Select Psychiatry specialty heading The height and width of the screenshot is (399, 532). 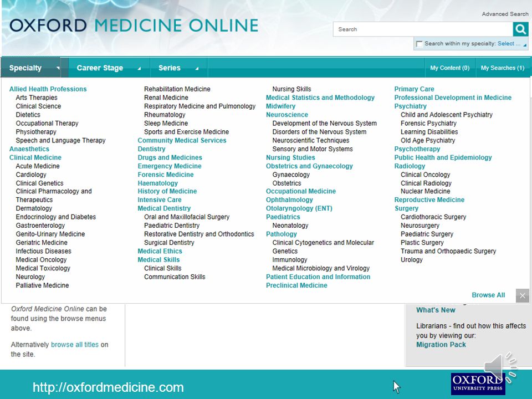pos(410,106)
